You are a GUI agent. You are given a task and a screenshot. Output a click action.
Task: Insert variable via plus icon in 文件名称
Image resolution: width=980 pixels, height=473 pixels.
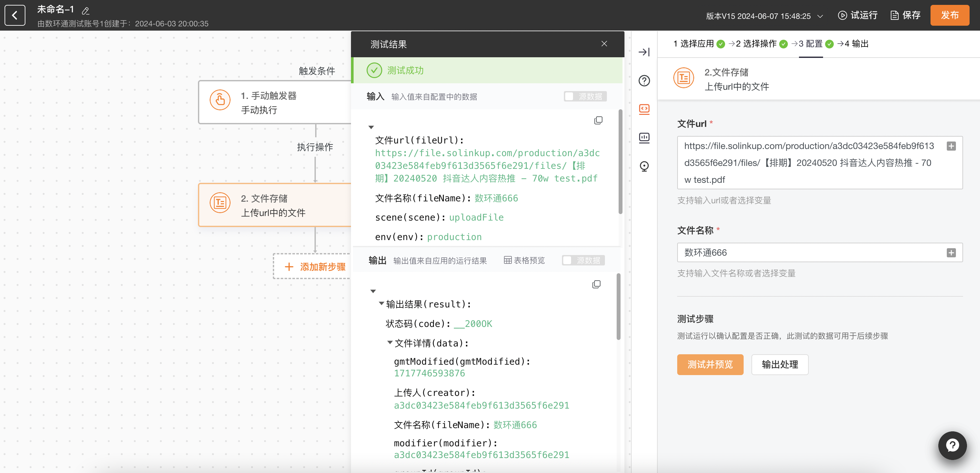tap(951, 252)
